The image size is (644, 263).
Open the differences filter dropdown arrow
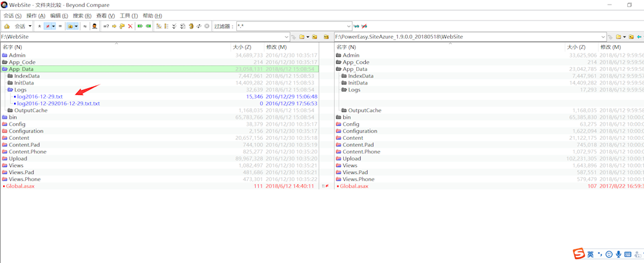click(53, 26)
